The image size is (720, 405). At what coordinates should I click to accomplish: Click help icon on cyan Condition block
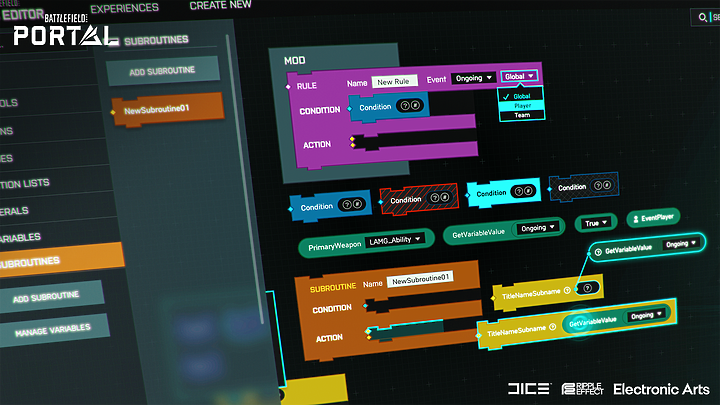click(518, 191)
